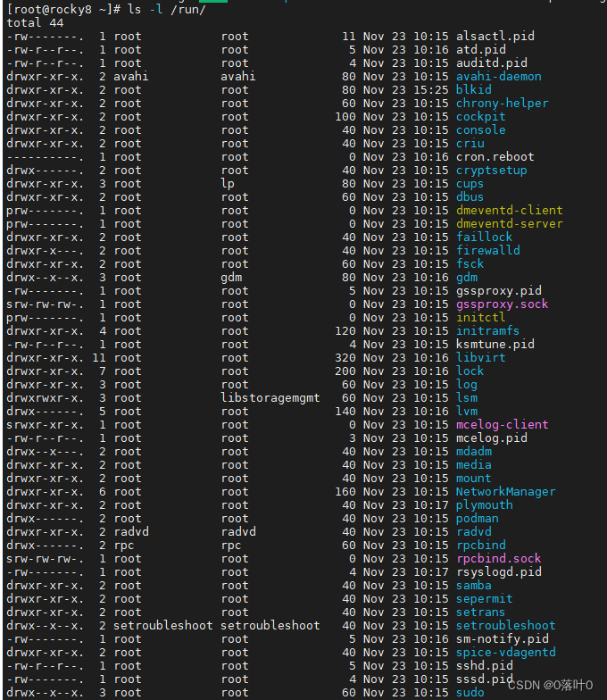Select the sshd.pid file name

pyautogui.click(x=484, y=666)
